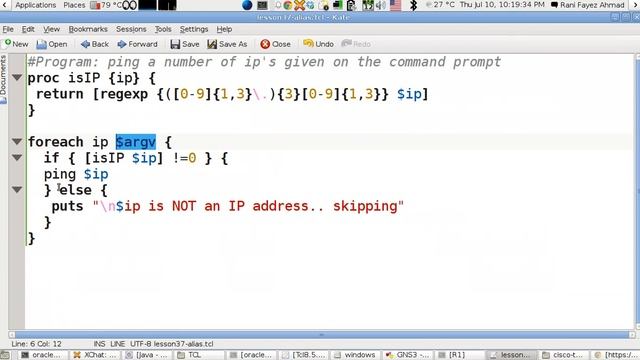Click the Chrome icon in the top panel

click(x=288, y=5)
